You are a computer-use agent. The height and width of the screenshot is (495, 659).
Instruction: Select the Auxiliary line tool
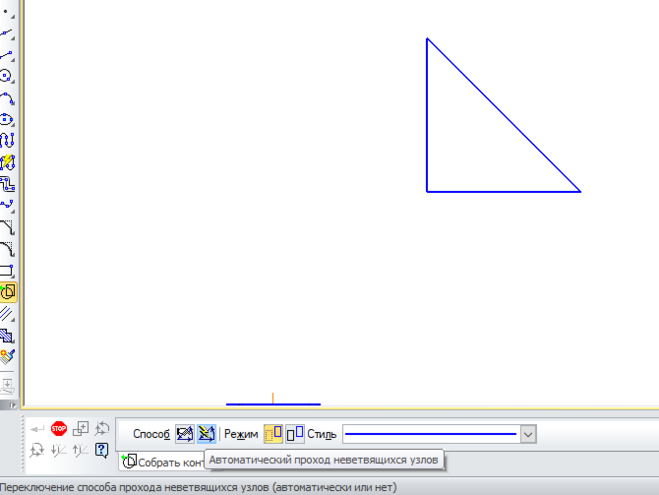point(7,33)
